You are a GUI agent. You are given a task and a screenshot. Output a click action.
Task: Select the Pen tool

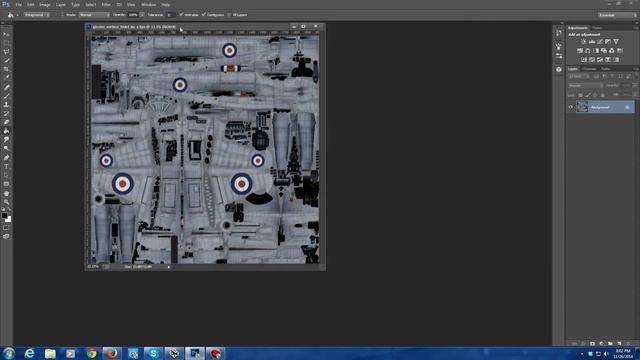click(x=6, y=158)
